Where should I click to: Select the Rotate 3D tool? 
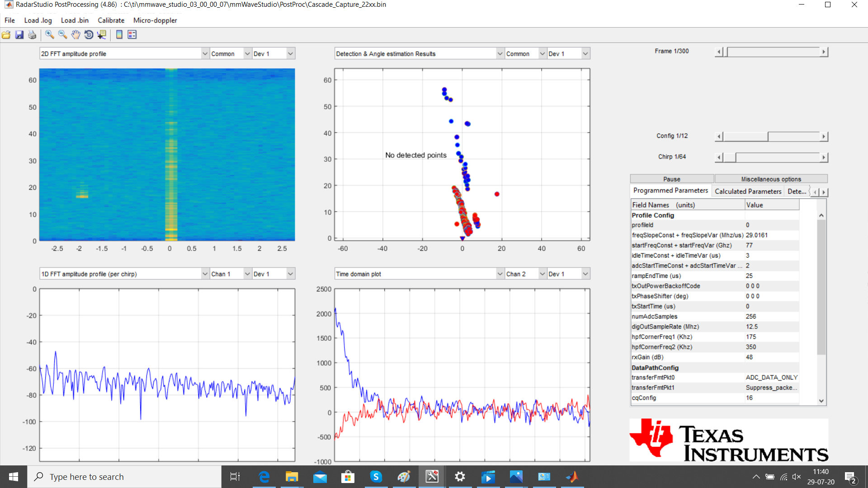pos(89,35)
